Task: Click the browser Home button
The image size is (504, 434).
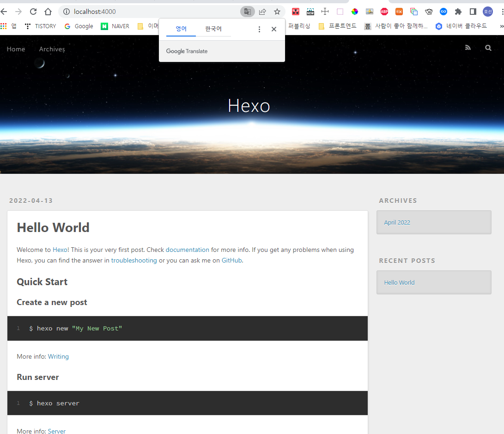Action: [48, 11]
